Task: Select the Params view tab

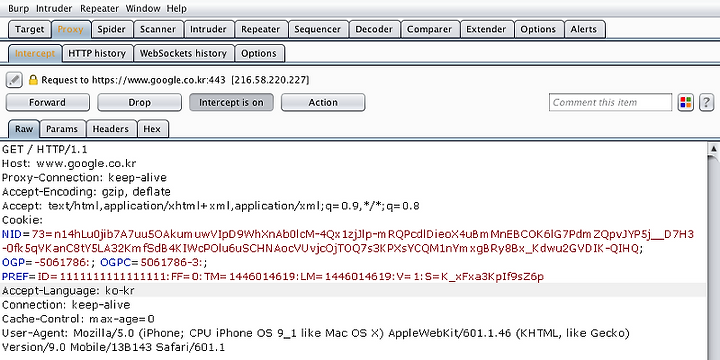Action: (x=62, y=129)
